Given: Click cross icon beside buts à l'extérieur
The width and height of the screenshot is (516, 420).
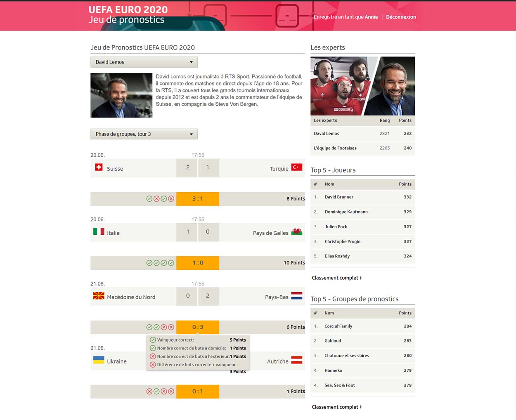Looking at the screenshot, I should click(153, 356).
